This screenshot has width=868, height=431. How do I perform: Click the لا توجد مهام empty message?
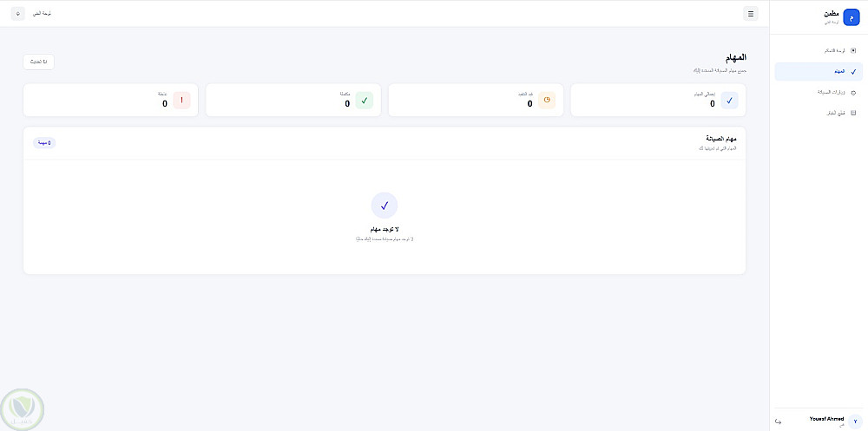click(385, 229)
